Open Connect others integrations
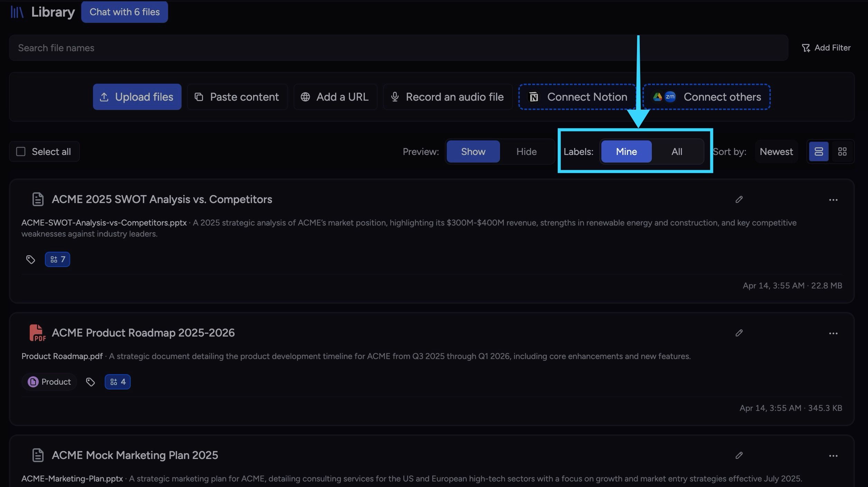The image size is (868, 487). (707, 97)
